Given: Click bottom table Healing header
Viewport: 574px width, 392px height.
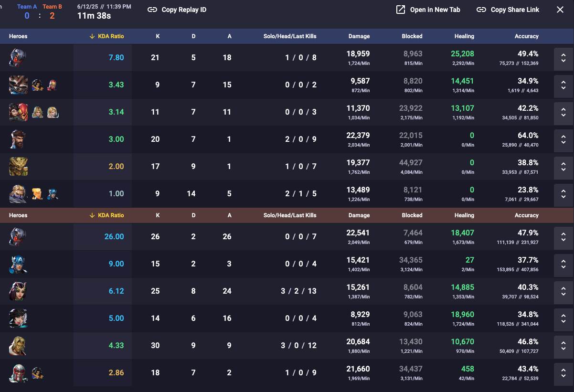Looking at the screenshot, I should pyautogui.click(x=464, y=215).
